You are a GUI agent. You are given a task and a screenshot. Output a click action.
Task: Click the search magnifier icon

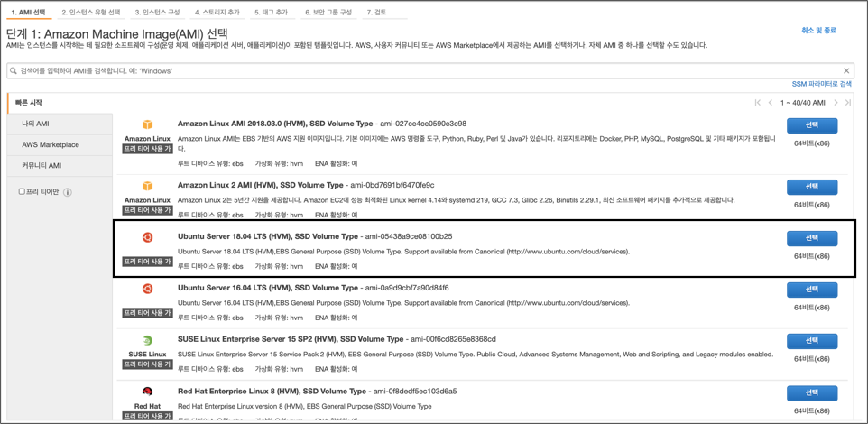click(x=14, y=71)
